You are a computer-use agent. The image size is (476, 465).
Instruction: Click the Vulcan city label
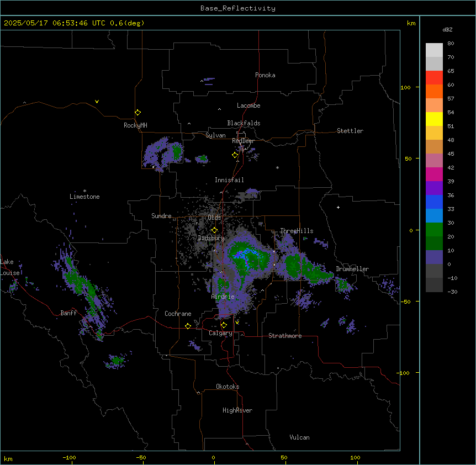pos(299,437)
